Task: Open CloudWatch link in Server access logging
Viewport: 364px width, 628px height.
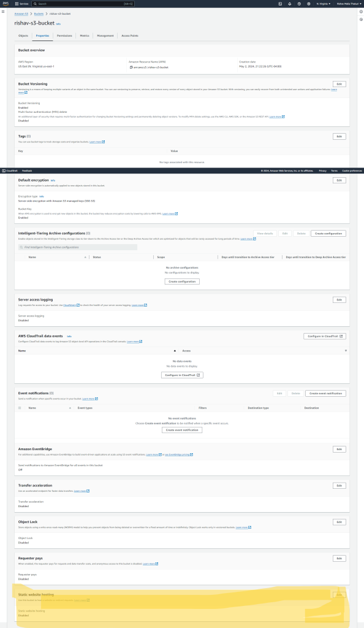Action: click(x=71, y=305)
